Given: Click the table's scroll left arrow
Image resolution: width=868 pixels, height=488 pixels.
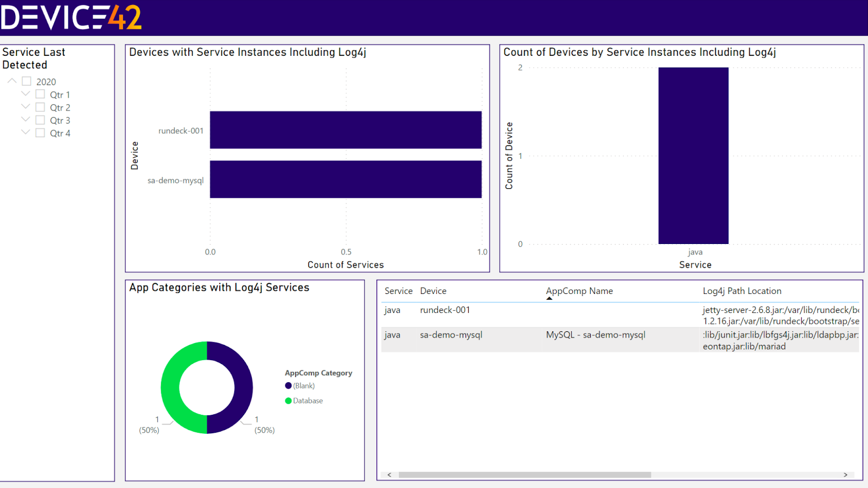Looking at the screenshot, I should pyautogui.click(x=389, y=475).
